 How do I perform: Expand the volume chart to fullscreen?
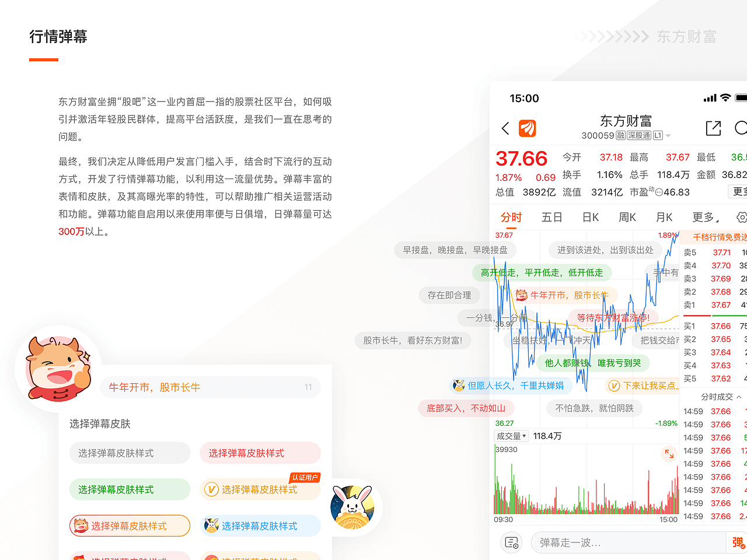click(x=669, y=453)
